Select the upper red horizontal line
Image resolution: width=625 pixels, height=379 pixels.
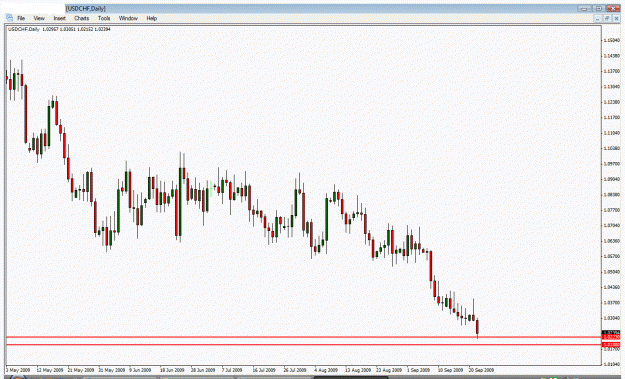click(303, 337)
